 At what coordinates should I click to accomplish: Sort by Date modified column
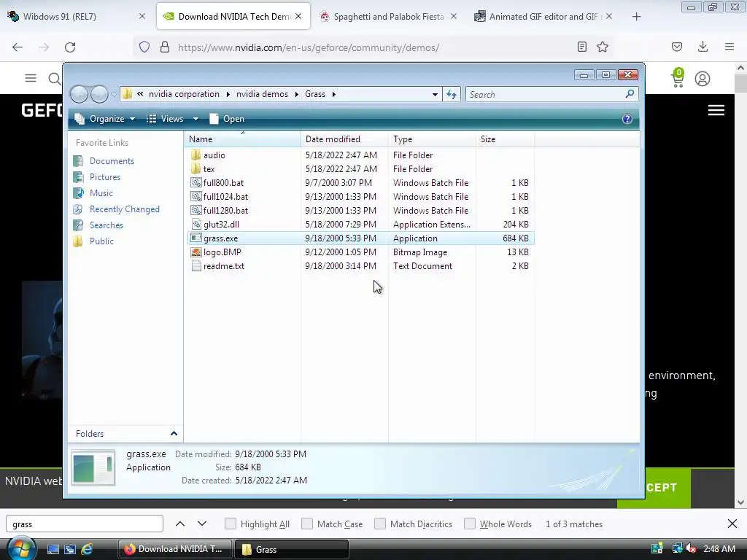pos(344,139)
